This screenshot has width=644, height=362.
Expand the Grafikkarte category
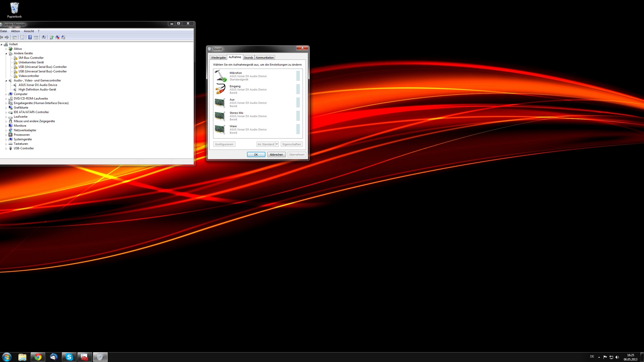point(6,108)
